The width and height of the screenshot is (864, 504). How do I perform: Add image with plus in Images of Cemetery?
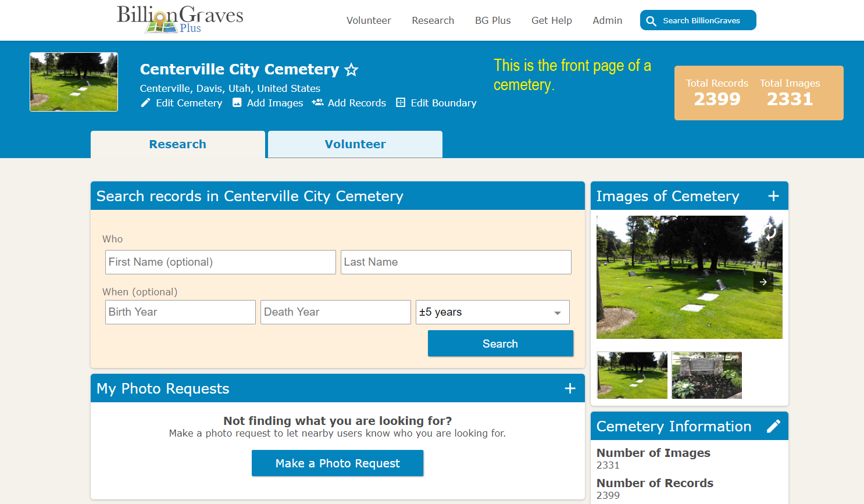pyautogui.click(x=773, y=196)
